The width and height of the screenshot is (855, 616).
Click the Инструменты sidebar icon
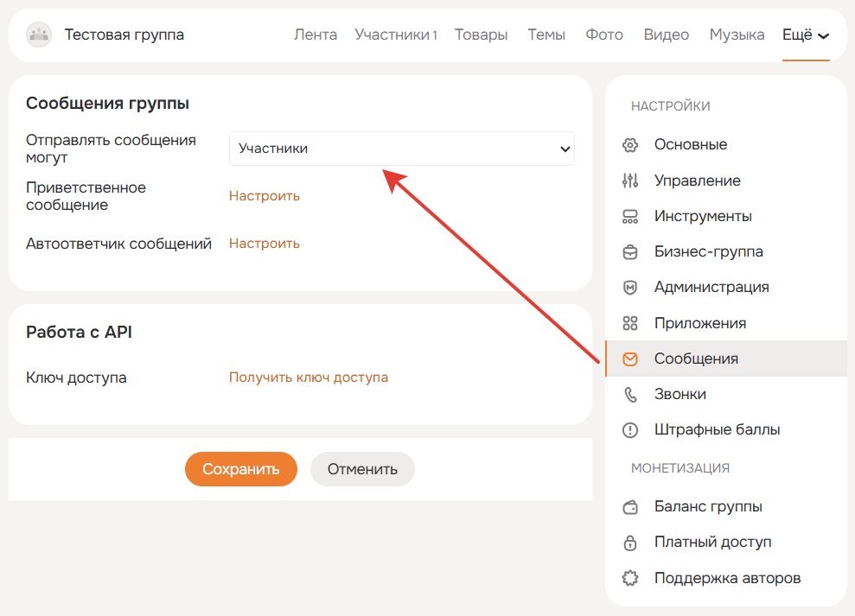630,216
